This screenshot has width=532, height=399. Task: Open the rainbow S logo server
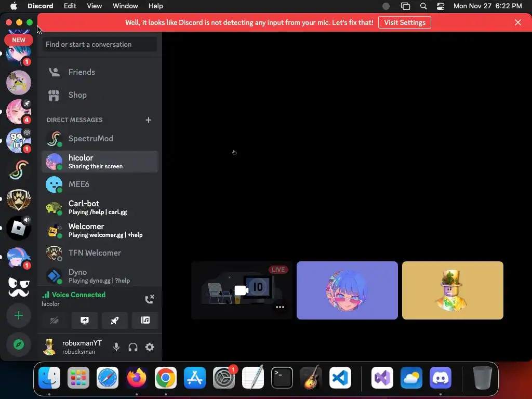coord(19,170)
